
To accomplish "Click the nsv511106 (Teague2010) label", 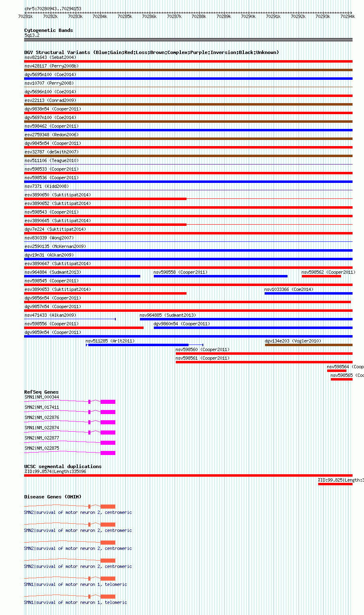I will coord(52,161).
